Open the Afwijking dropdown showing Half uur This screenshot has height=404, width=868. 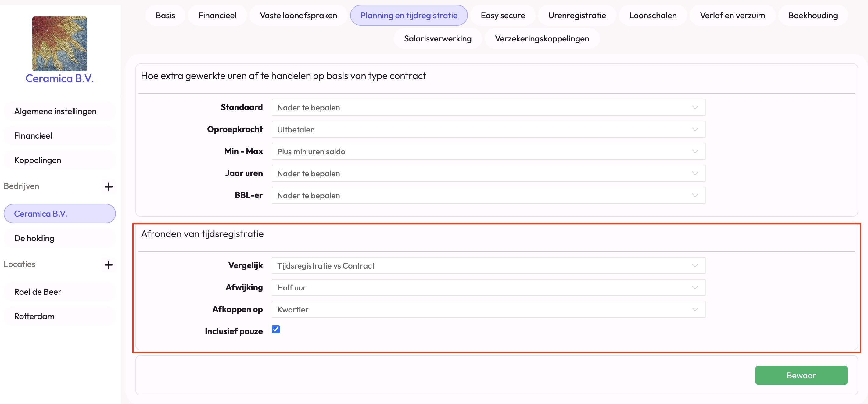(x=488, y=288)
